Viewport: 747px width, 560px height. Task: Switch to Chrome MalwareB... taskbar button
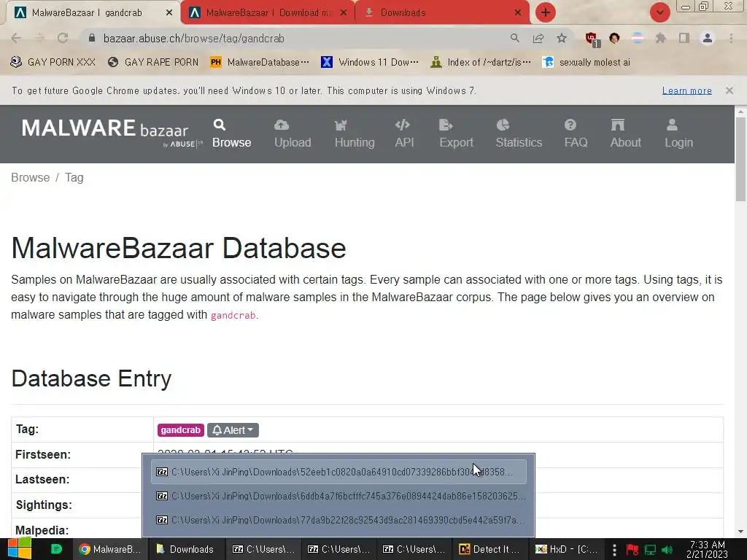coord(110,549)
